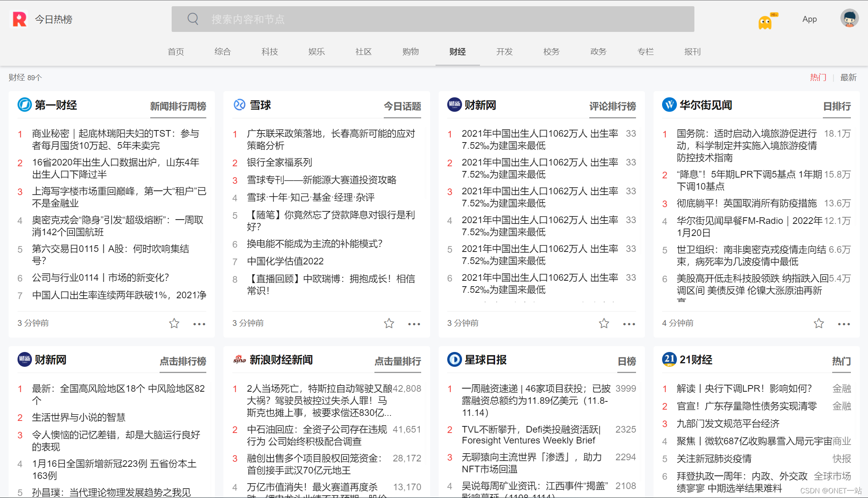Open more options for 财新网 评论排行榜 card

[629, 324]
